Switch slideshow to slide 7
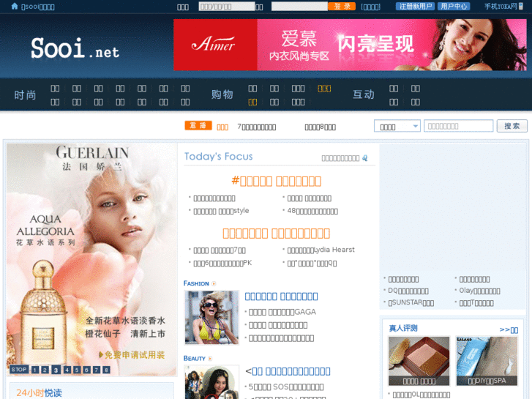The height and width of the screenshot is (399, 532). [97, 370]
